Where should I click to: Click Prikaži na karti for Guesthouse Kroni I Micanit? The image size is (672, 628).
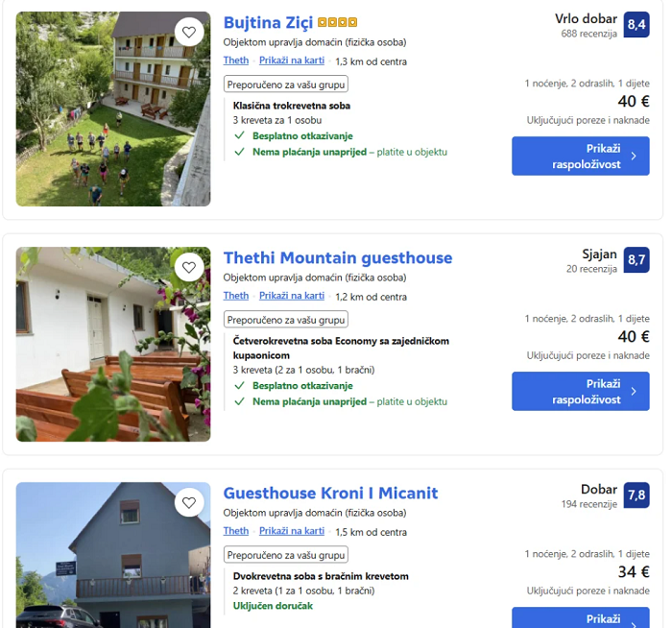coord(292,531)
